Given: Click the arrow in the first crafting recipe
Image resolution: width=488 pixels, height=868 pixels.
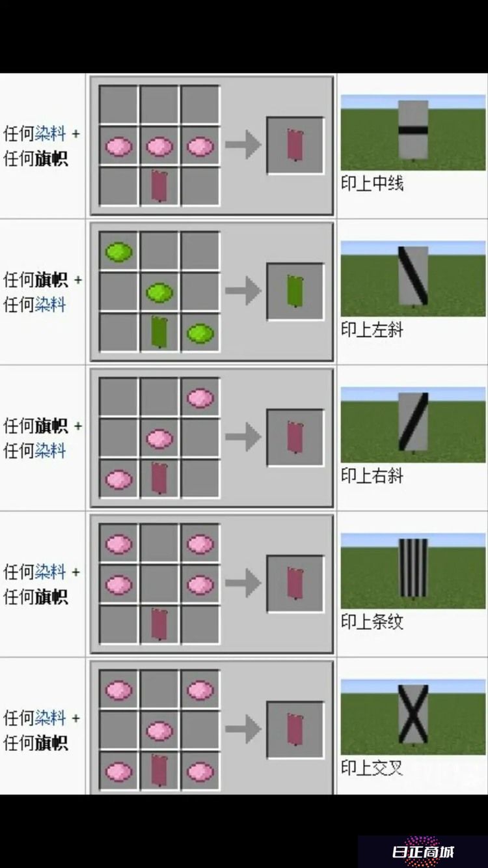Looking at the screenshot, I should coord(243,145).
